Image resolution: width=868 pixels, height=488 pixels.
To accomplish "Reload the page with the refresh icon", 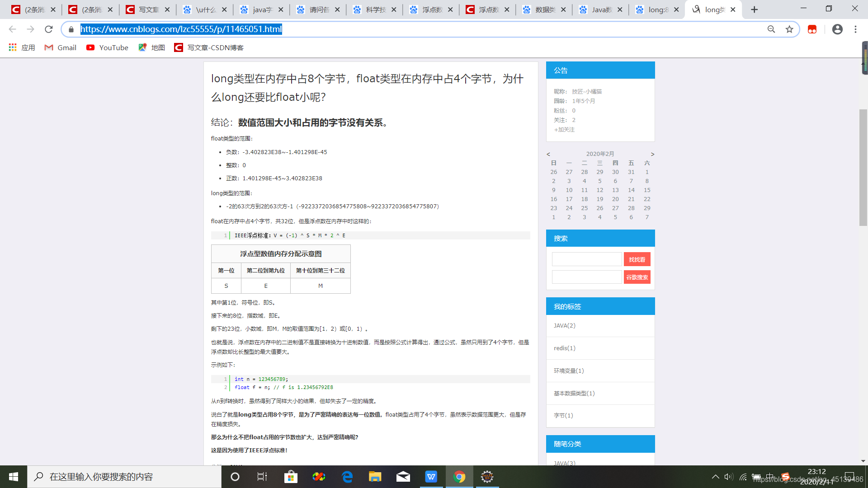I will point(49,29).
